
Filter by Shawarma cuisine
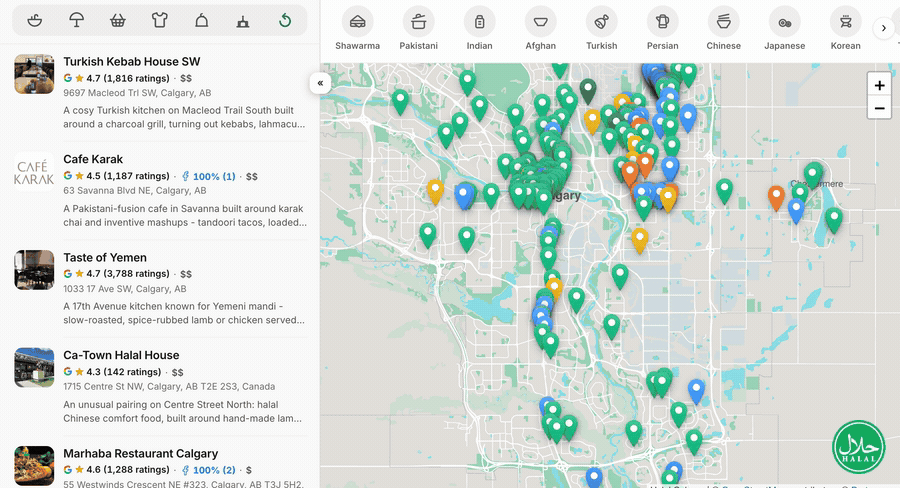tap(358, 29)
